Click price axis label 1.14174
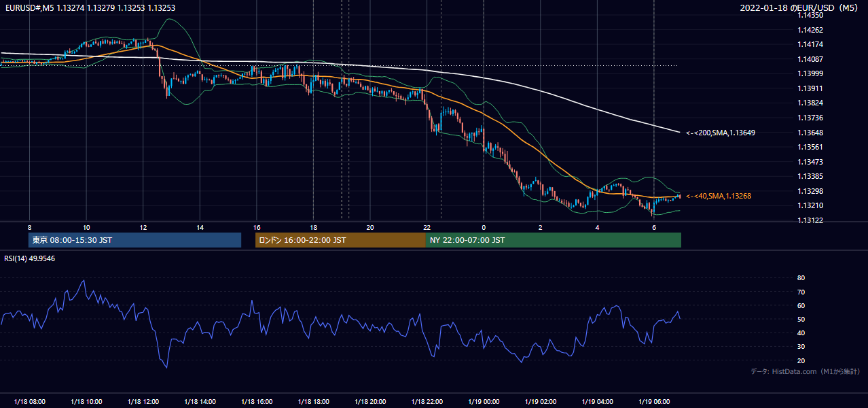This screenshot has width=868, height=408. point(810,44)
